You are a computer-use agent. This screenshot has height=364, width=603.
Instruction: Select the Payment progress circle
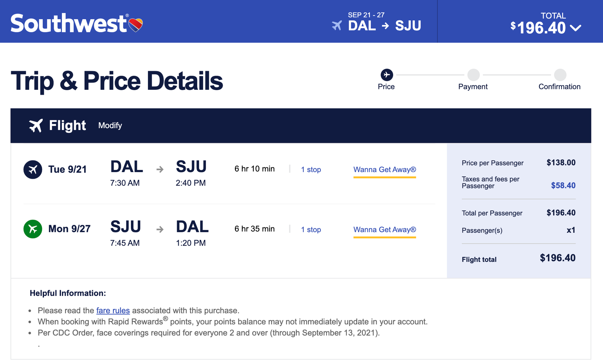click(473, 75)
